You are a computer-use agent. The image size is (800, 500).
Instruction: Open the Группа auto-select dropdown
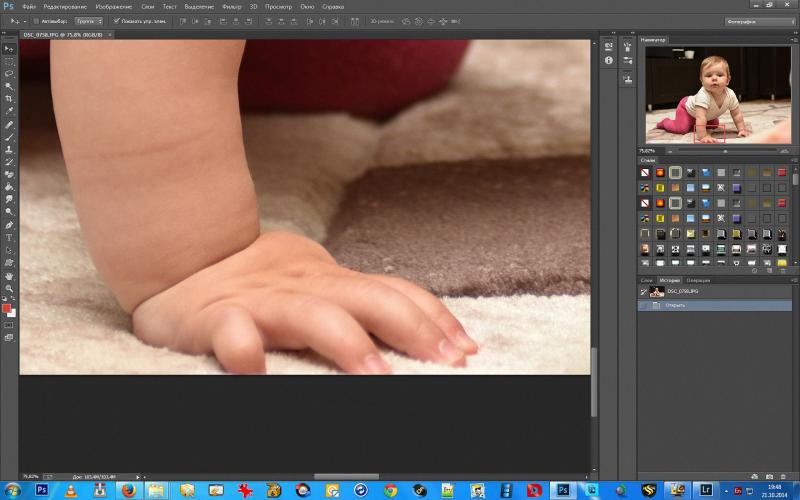pyautogui.click(x=89, y=21)
